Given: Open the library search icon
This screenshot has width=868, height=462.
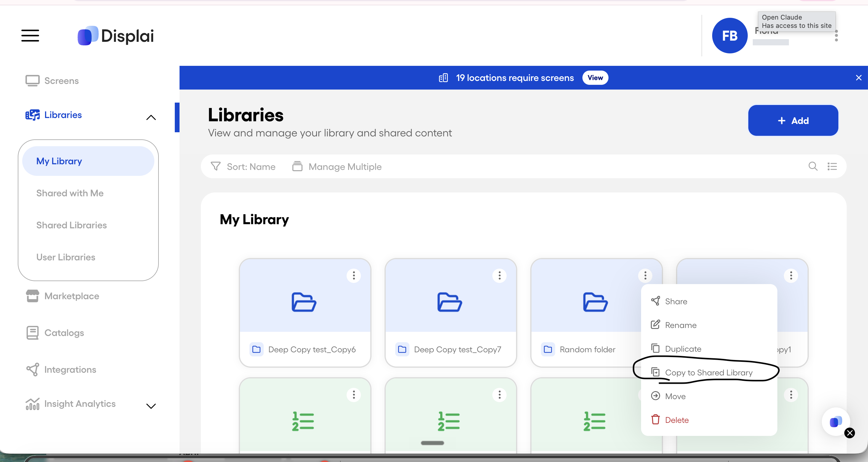Looking at the screenshot, I should coord(813,166).
